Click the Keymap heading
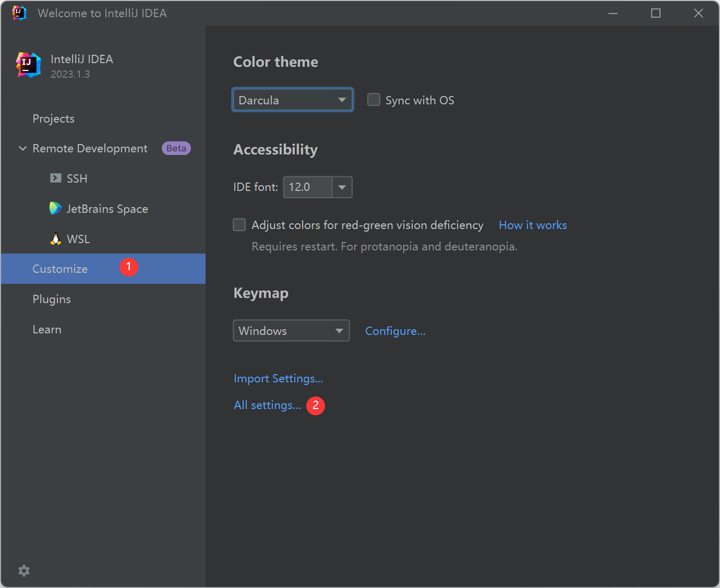Image resolution: width=720 pixels, height=588 pixels. (x=261, y=293)
